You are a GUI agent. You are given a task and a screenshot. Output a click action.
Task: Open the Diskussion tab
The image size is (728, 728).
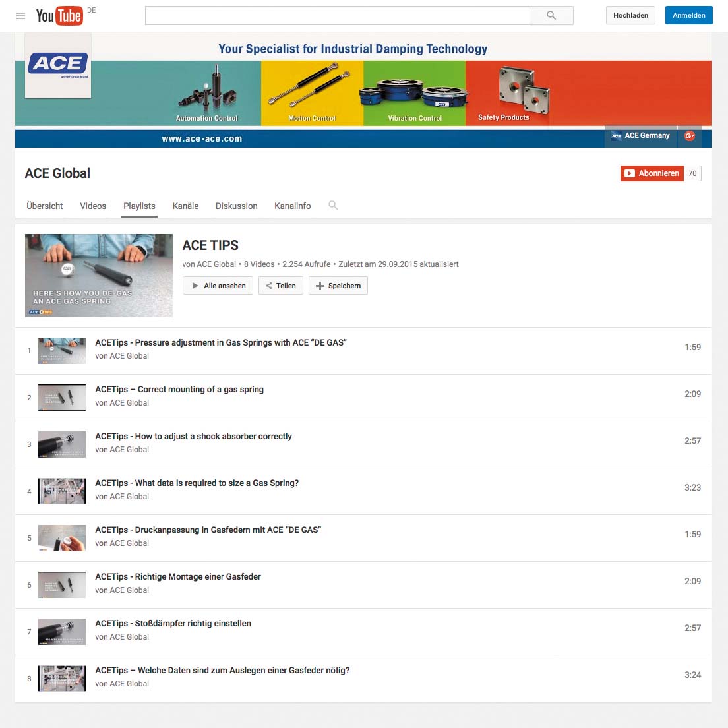pyautogui.click(x=236, y=206)
